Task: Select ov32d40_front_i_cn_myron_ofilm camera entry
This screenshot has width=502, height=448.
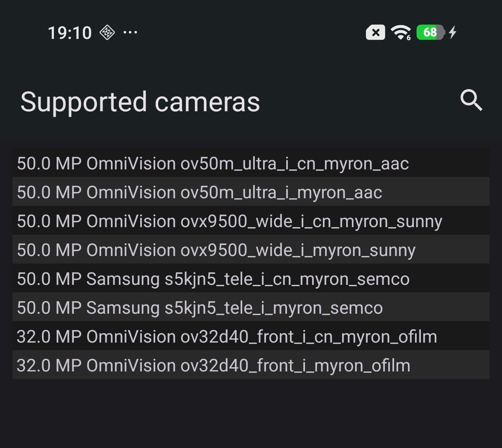Action: [x=251, y=335]
